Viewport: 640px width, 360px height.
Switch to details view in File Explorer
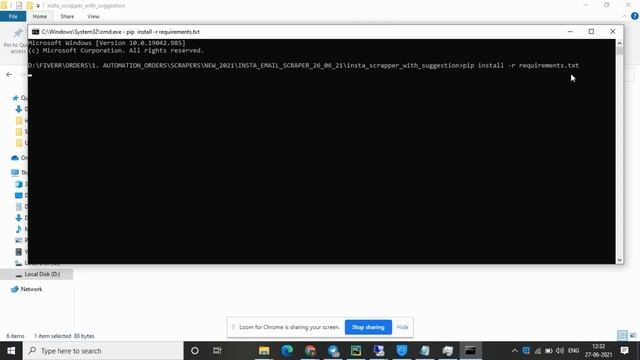(x=622, y=336)
